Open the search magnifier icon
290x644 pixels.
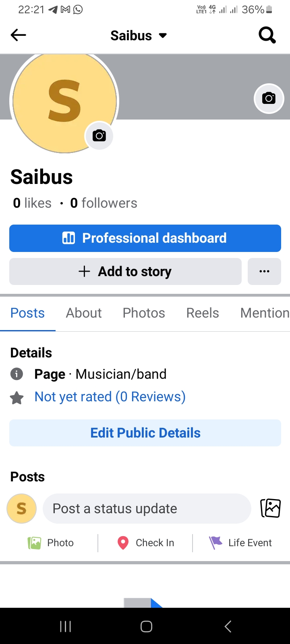pyautogui.click(x=267, y=35)
